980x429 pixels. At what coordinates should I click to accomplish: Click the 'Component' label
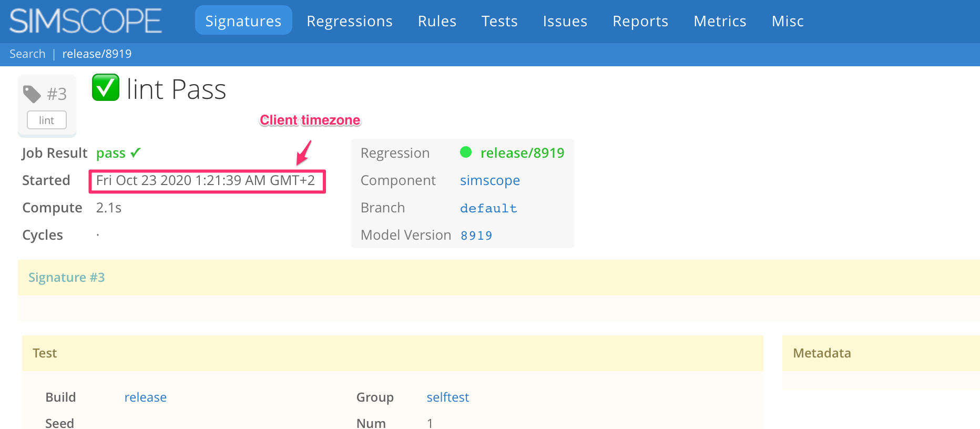pyautogui.click(x=398, y=180)
